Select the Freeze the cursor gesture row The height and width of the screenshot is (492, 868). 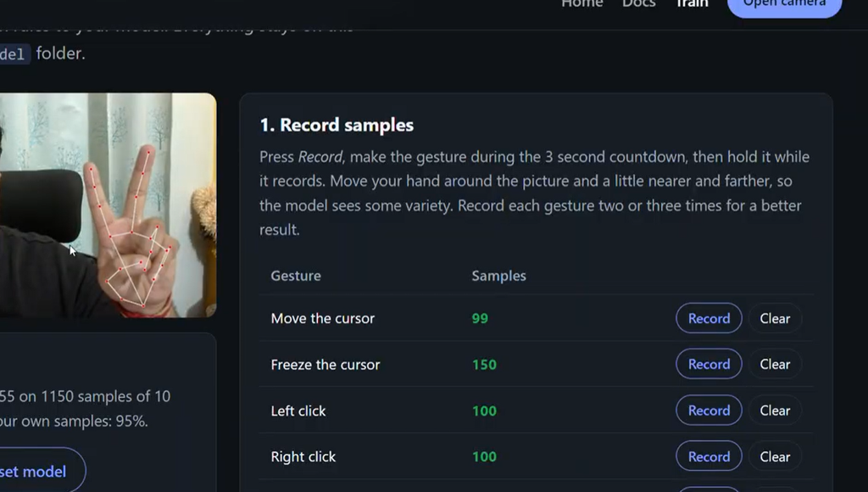[536, 364]
